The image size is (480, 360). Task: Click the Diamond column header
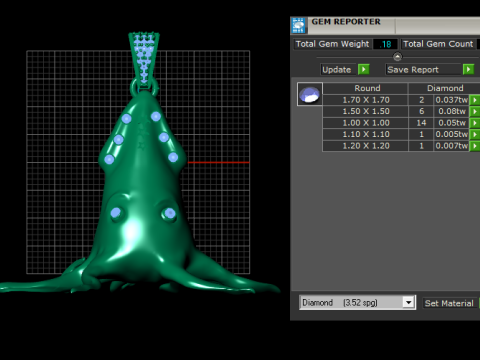445,88
